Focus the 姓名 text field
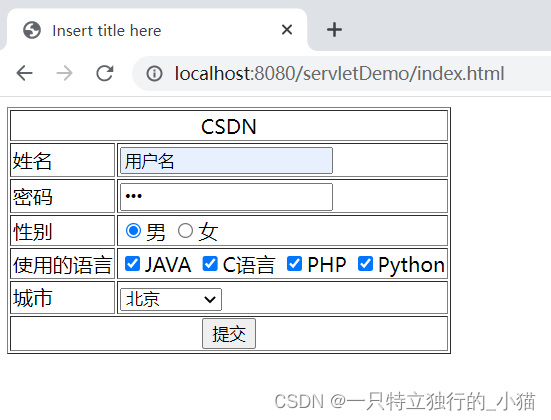Screen dimensions: 551x420 point(226,161)
